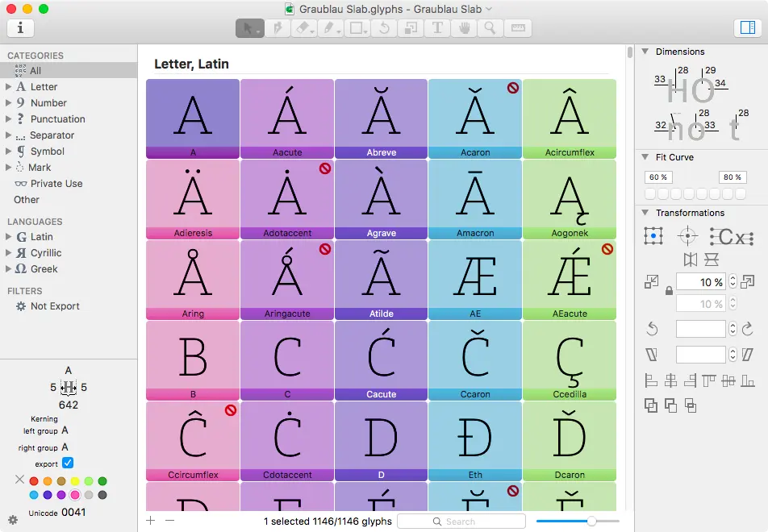
Task: Click the slant right icon
Action: [747, 355]
